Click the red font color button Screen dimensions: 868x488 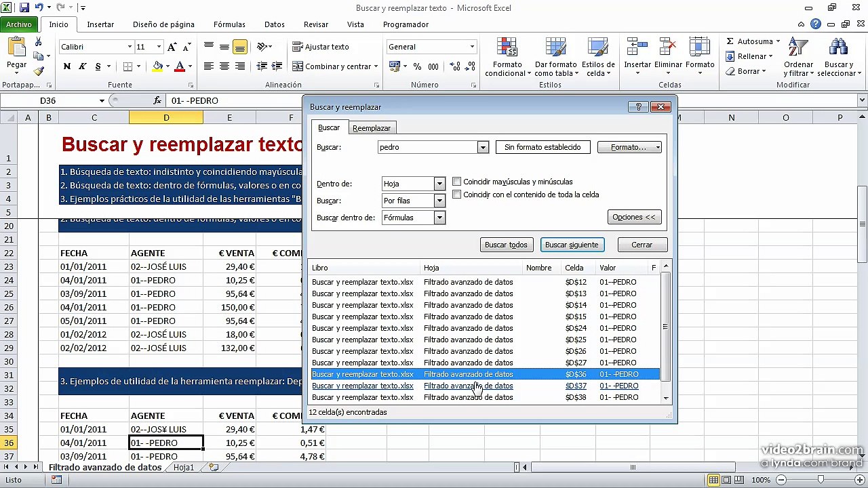click(x=180, y=66)
